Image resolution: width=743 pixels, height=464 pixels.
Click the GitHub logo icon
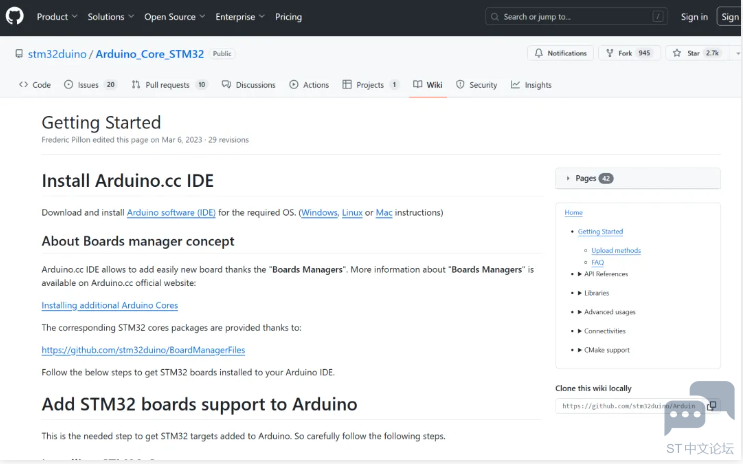[15, 16]
